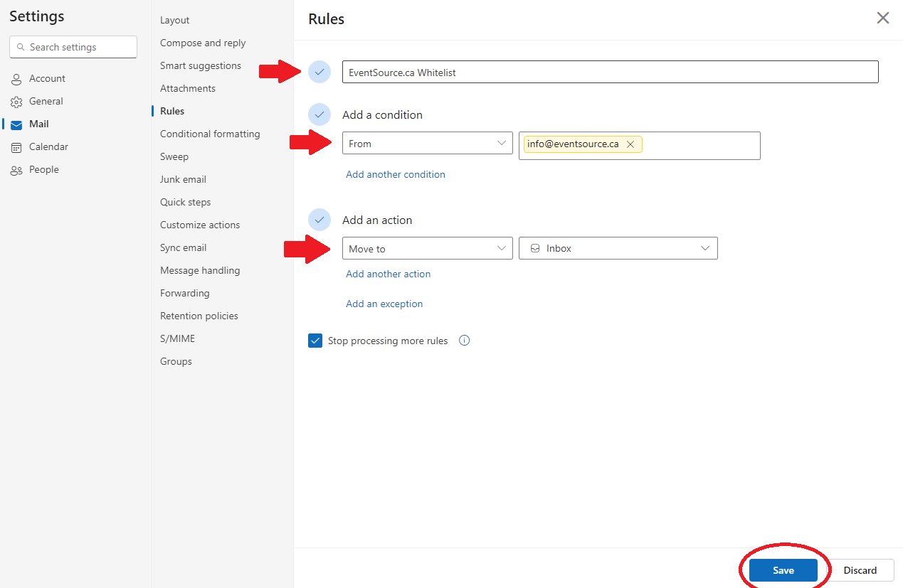This screenshot has height=588, width=903.
Task: Open Message handling settings
Action: click(200, 271)
